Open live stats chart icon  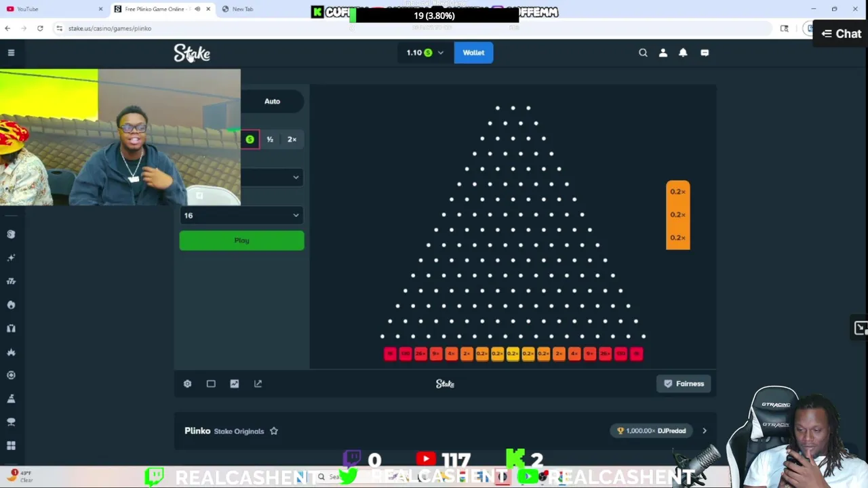click(234, 384)
